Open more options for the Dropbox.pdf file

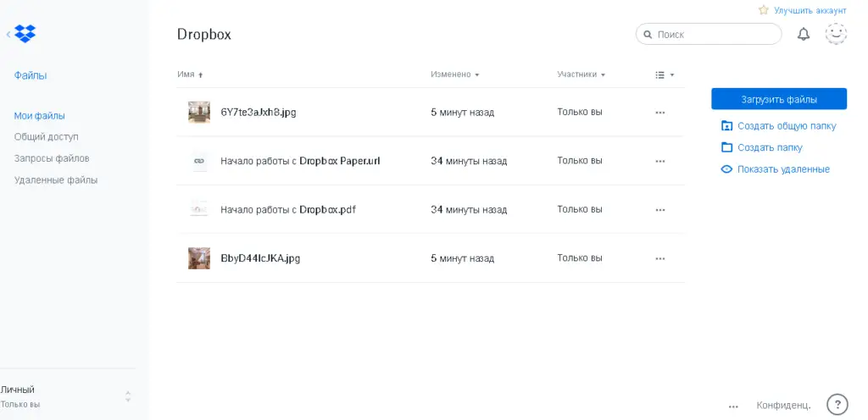[x=660, y=210]
